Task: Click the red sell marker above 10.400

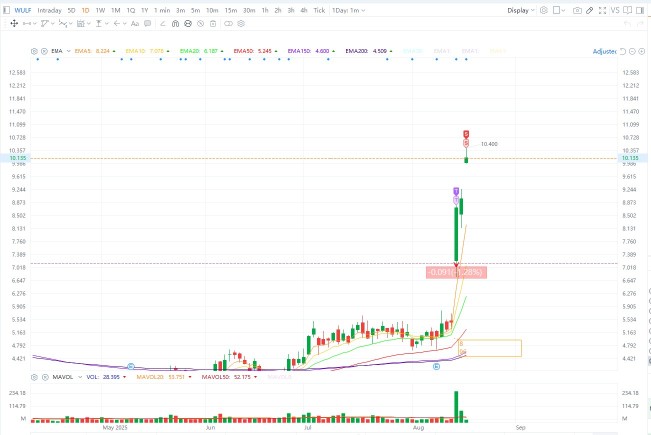Action: point(466,134)
